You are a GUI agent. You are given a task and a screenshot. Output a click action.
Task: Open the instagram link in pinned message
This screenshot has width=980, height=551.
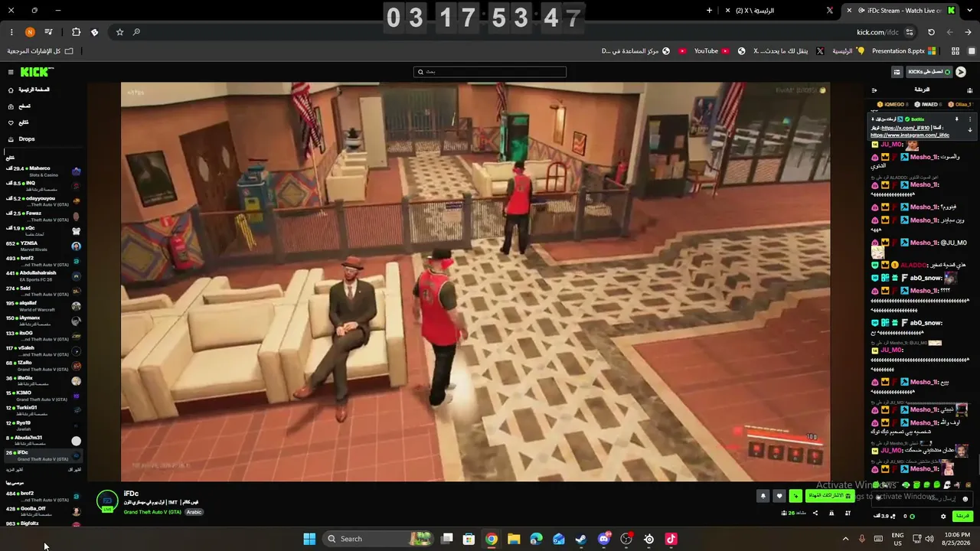[910, 135]
